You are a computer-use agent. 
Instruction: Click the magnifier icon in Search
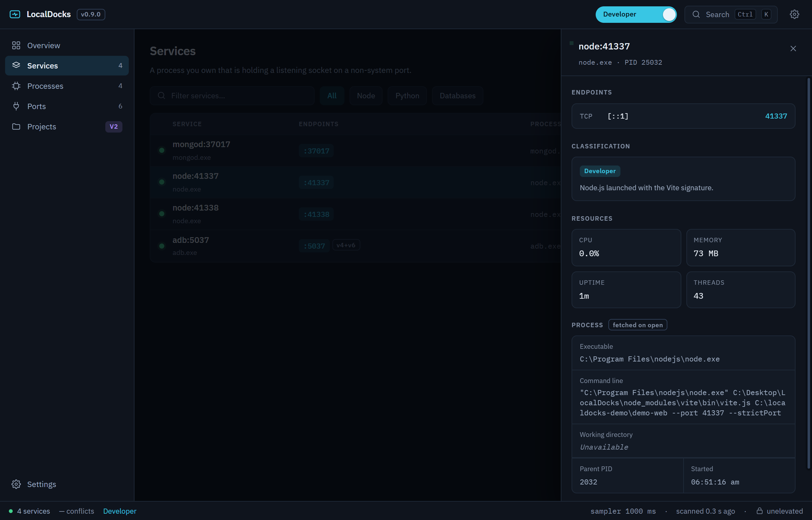(696, 14)
